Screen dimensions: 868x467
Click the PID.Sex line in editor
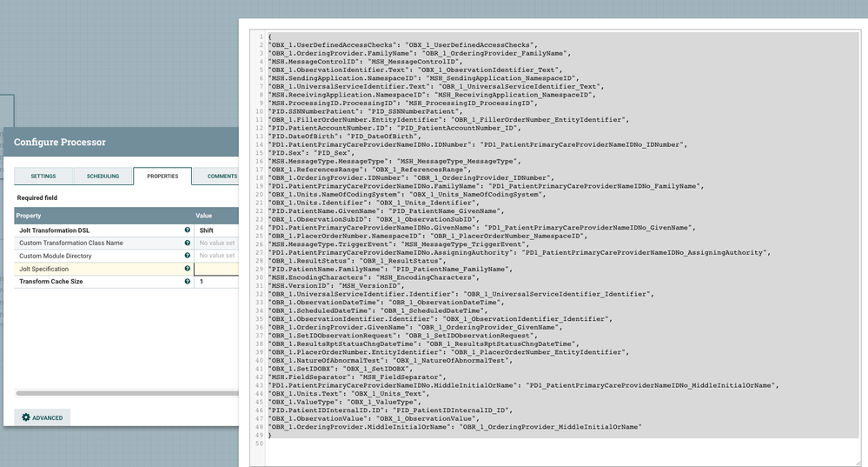pos(311,153)
